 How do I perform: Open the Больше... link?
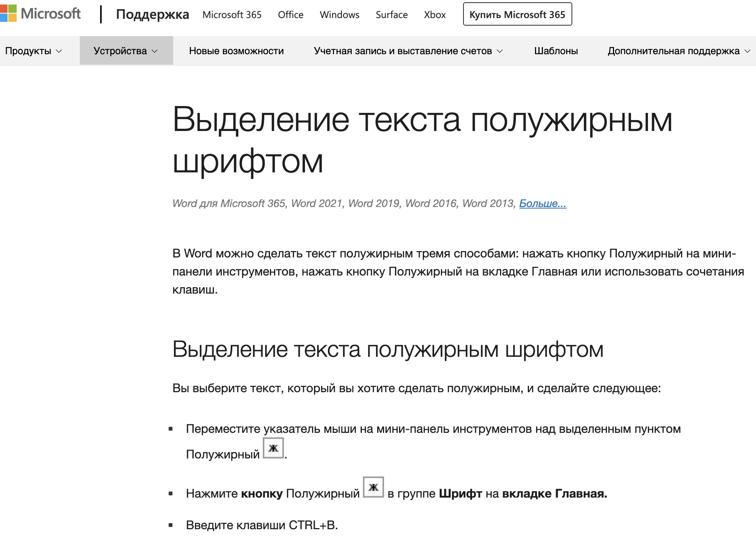click(x=543, y=203)
